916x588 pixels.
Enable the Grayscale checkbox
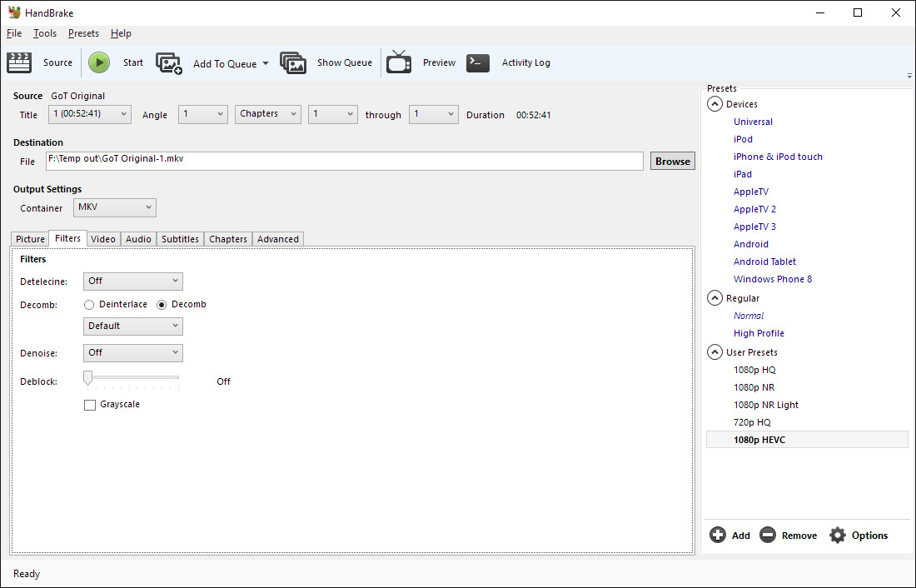(x=90, y=405)
